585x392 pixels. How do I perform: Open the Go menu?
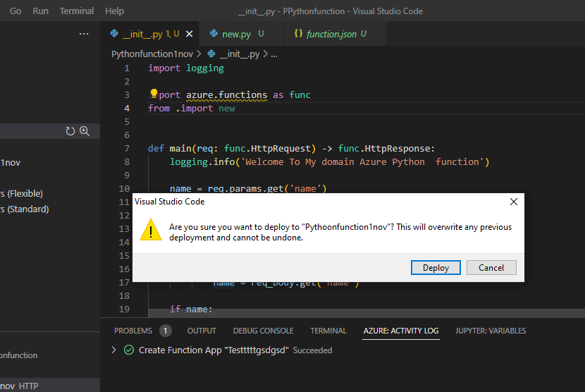[16, 11]
